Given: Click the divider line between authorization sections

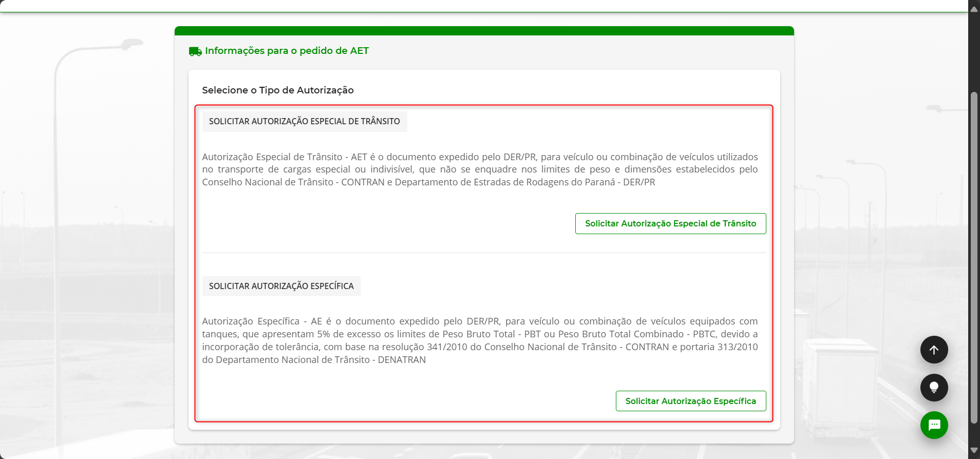Looking at the screenshot, I should (x=484, y=253).
